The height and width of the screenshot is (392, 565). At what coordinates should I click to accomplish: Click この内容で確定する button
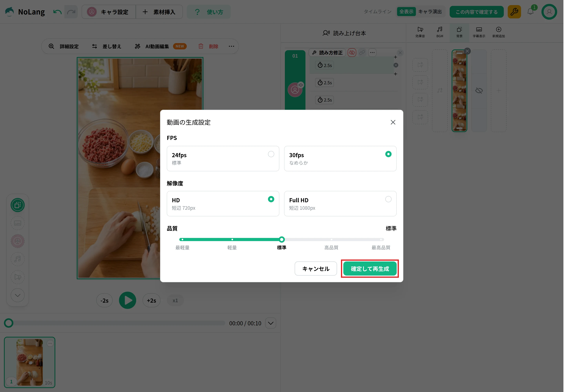click(477, 12)
